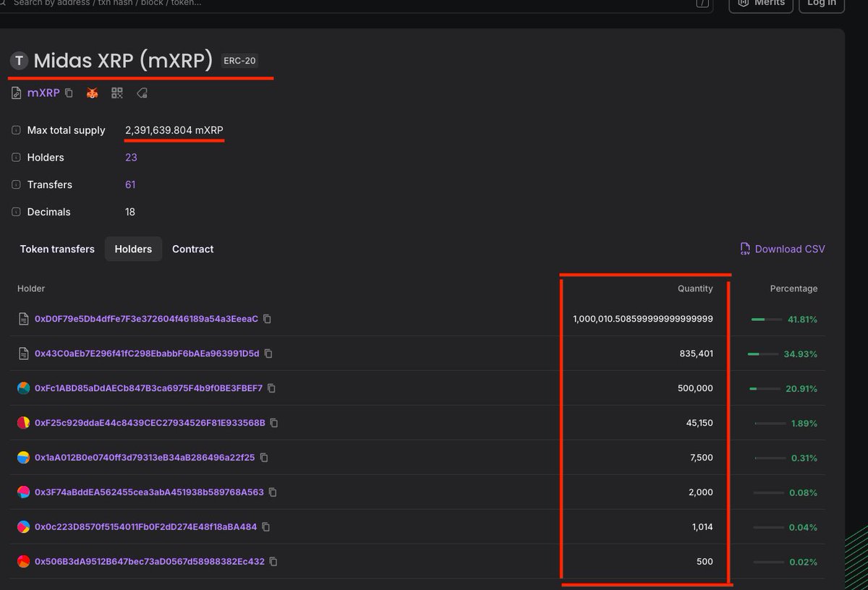This screenshot has height=590, width=868.
Task: Click the T token logo beside Midas XRP
Action: pyautogui.click(x=19, y=61)
